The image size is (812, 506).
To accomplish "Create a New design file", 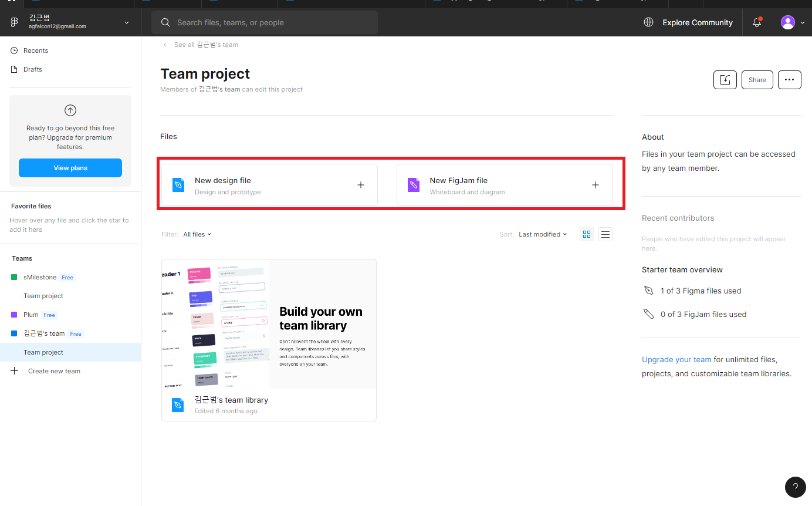I will pos(269,185).
